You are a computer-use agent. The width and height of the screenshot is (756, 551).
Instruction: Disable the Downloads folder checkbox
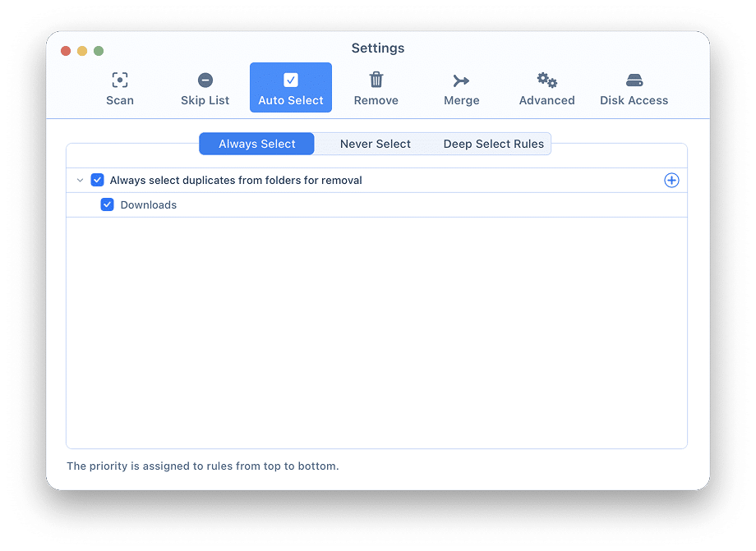pyautogui.click(x=107, y=204)
